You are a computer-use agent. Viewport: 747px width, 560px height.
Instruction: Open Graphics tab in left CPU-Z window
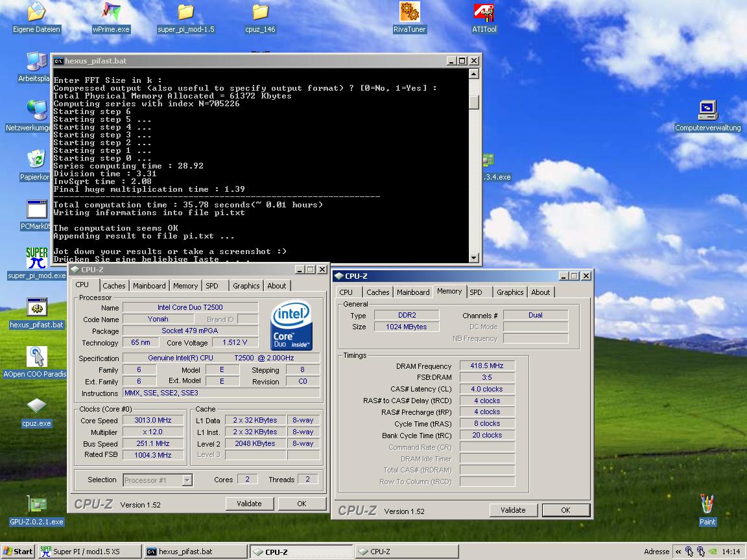(246, 286)
